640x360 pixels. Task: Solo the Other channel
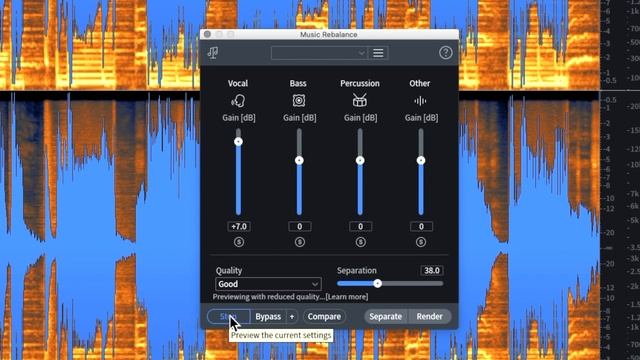pos(421,242)
